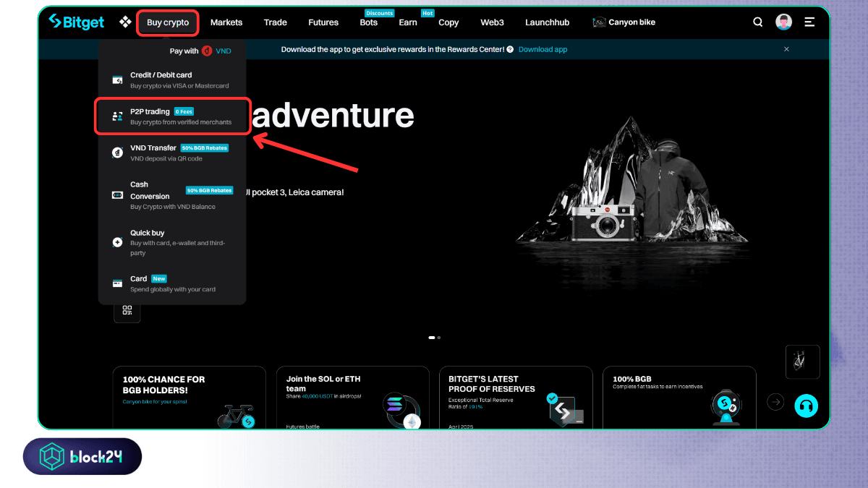Click the search magnifier icon
The width and height of the screenshot is (868, 488).
[758, 22]
